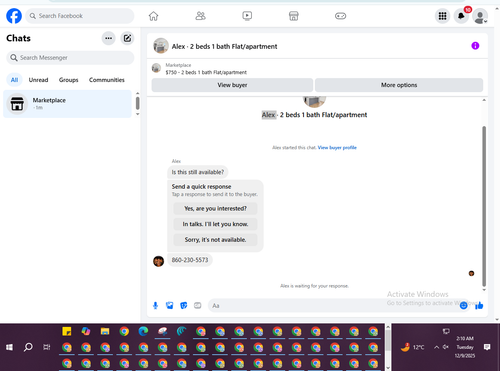Click the Search Messenger field

[x=70, y=58]
